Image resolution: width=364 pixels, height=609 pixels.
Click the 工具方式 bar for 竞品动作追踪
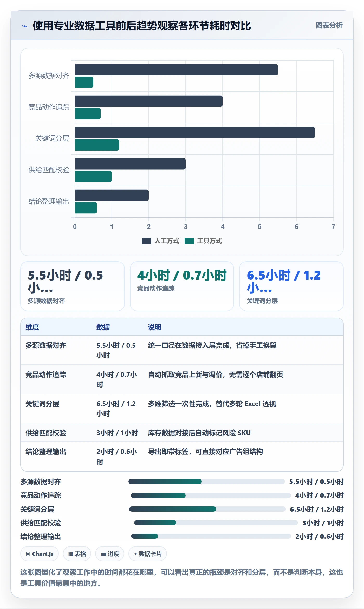click(x=88, y=114)
